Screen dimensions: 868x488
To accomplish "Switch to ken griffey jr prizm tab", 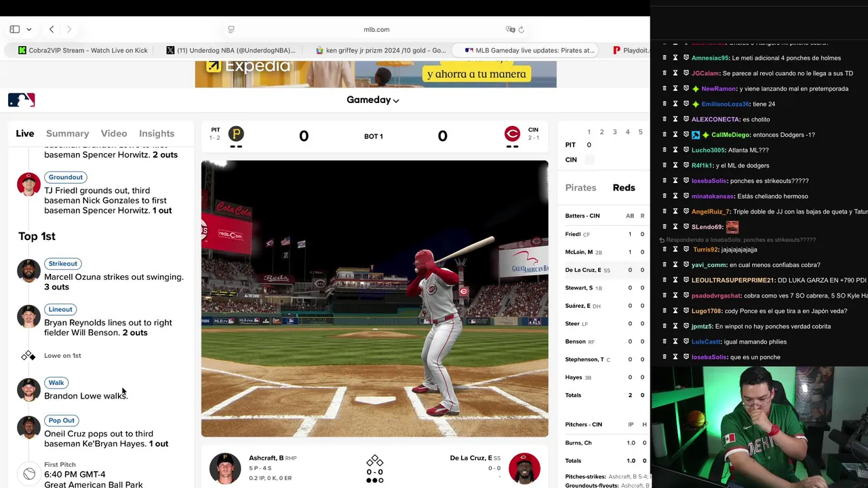I will (381, 50).
